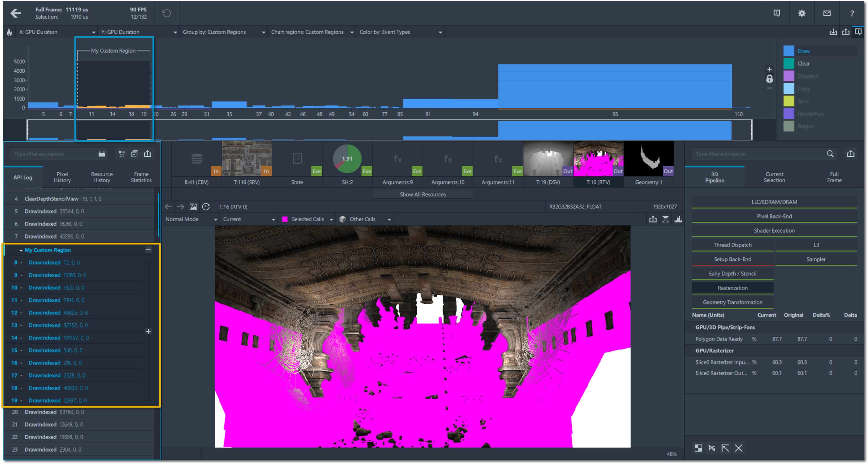Viewport: 868px width, 464px height.
Task: Click the lock icon beside chart zoom
Action: pos(769,79)
